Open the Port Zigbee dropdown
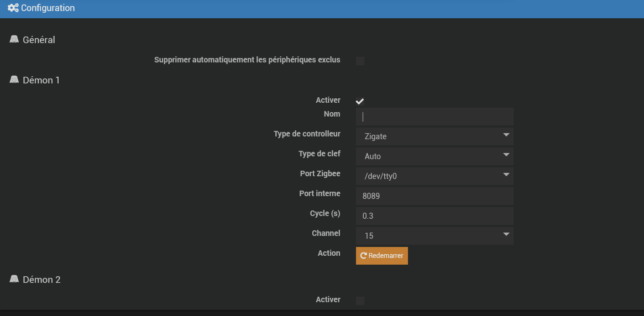 (x=434, y=176)
